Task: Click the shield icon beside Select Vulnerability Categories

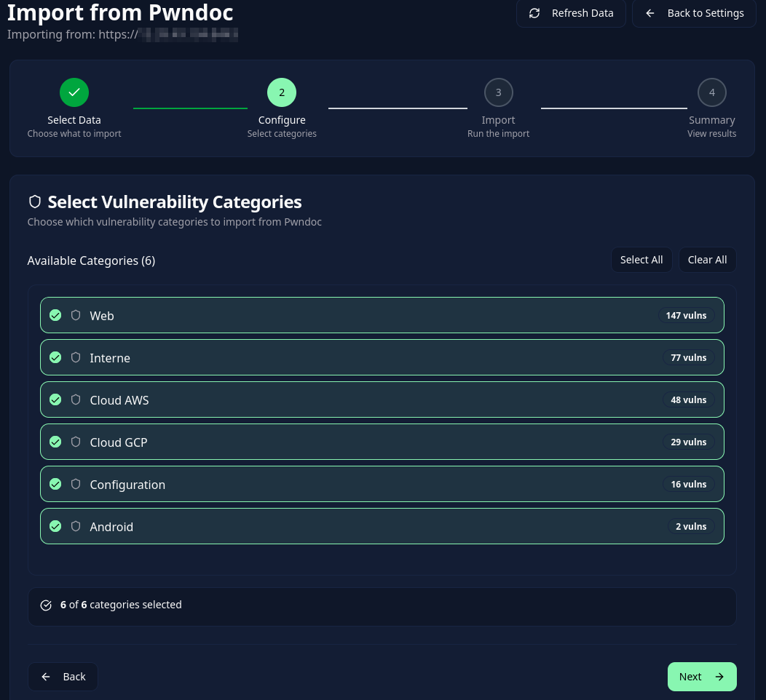Action: point(35,202)
